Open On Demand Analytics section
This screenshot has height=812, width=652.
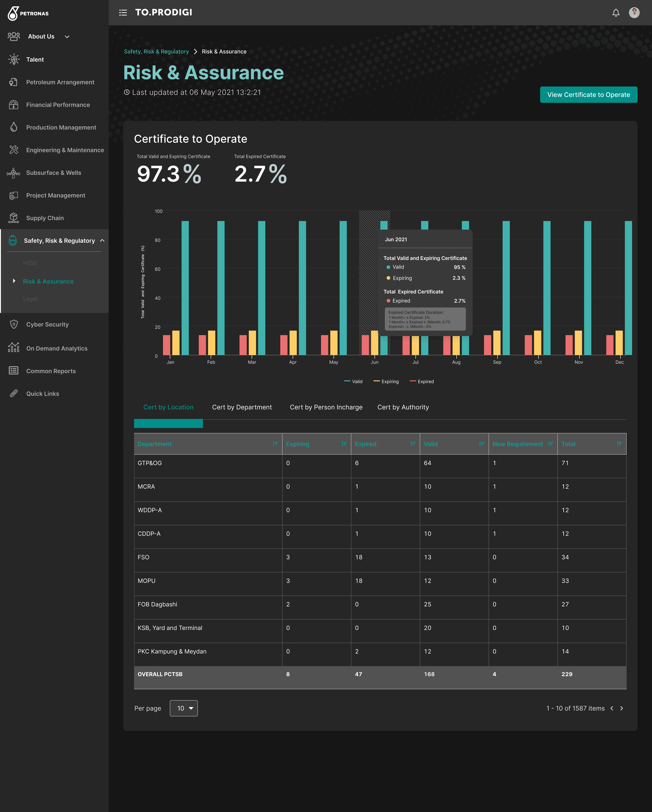tap(56, 348)
